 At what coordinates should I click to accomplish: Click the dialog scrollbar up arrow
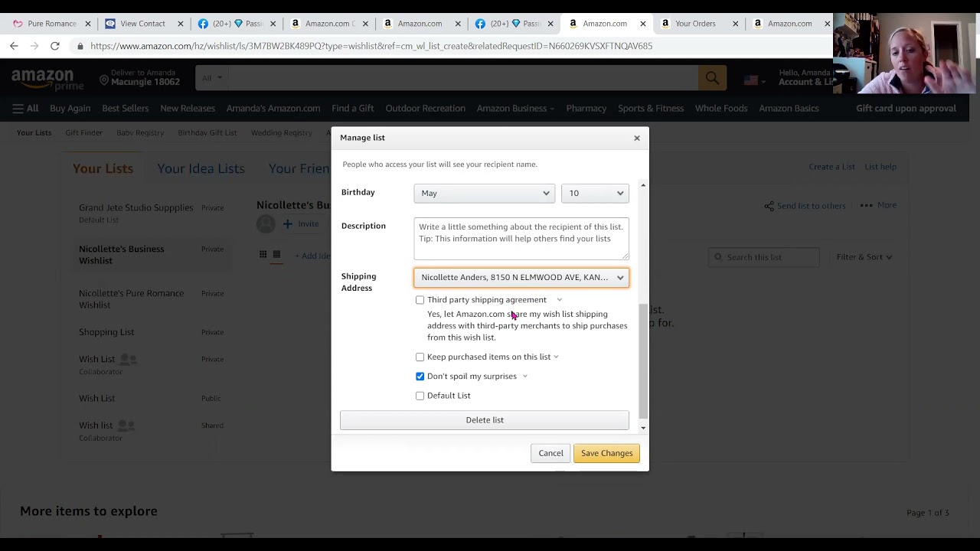643,186
